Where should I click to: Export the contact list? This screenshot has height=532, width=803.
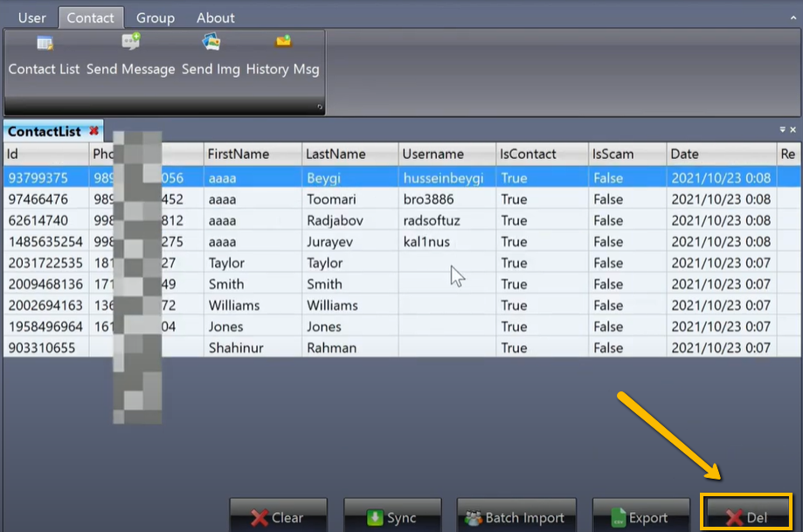pyautogui.click(x=640, y=517)
